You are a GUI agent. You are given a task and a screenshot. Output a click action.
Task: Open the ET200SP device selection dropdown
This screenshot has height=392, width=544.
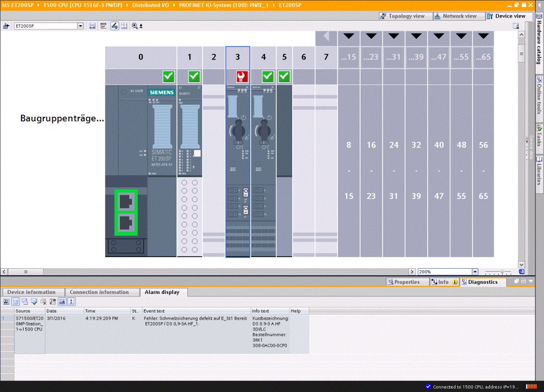[x=81, y=26]
